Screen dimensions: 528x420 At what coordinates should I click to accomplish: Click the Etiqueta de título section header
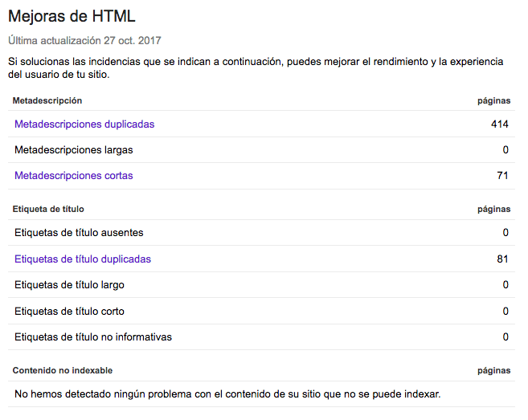click(48, 209)
